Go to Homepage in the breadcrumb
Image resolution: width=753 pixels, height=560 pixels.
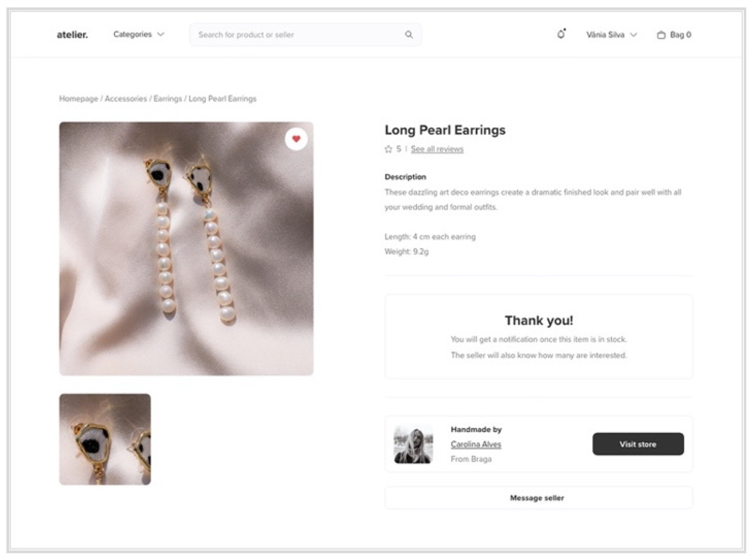tap(78, 99)
